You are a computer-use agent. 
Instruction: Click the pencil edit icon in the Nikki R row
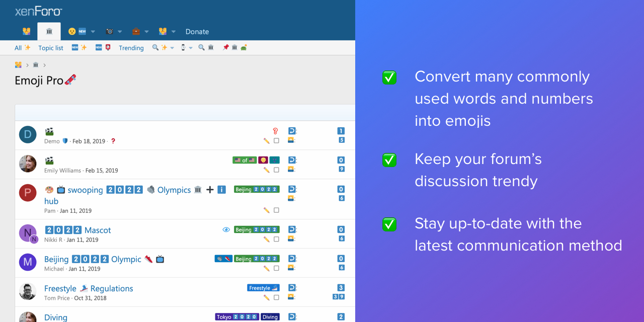[x=267, y=239]
